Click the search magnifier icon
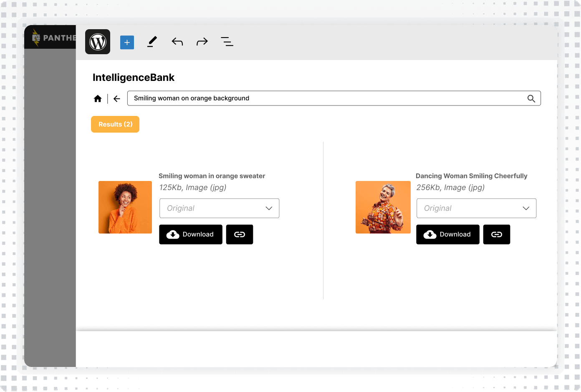This screenshot has height=392, width=581. [x=531, y=98]
